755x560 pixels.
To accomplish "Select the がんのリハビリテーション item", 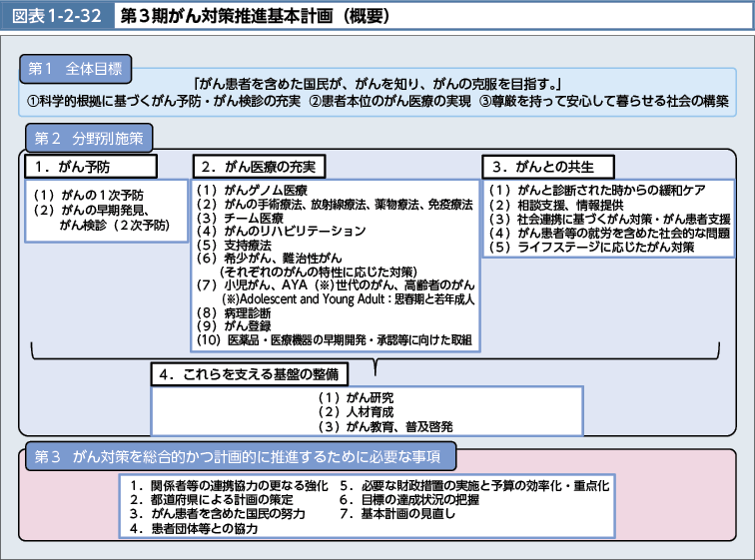I will point(284,231).
